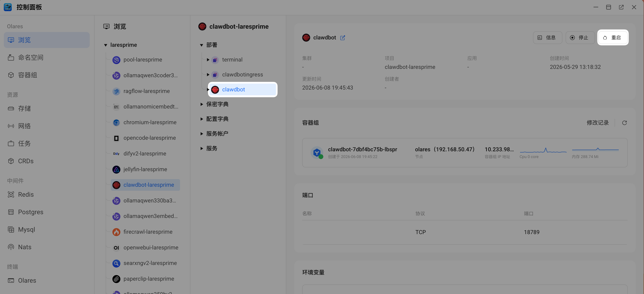Click the pod IP address 10.233.98...
The image size is (644, 294).
[499, 149]
